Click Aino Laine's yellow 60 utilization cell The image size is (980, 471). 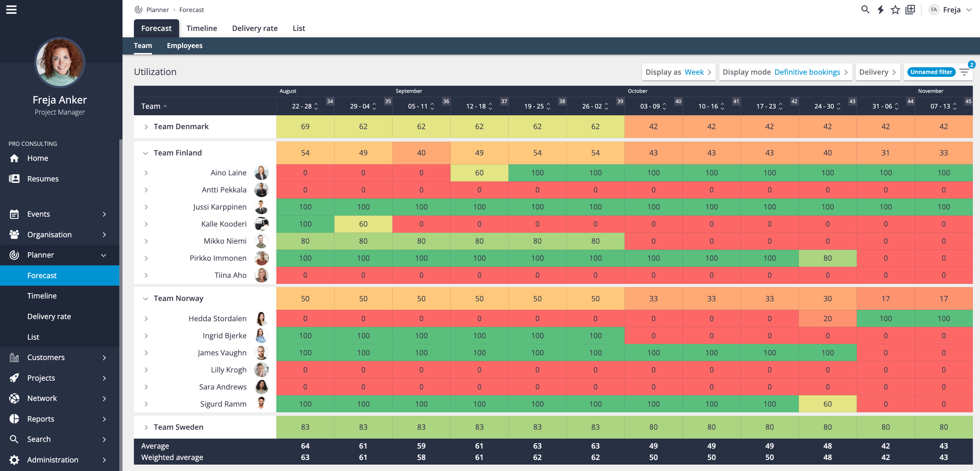click(x=479, y=173)
